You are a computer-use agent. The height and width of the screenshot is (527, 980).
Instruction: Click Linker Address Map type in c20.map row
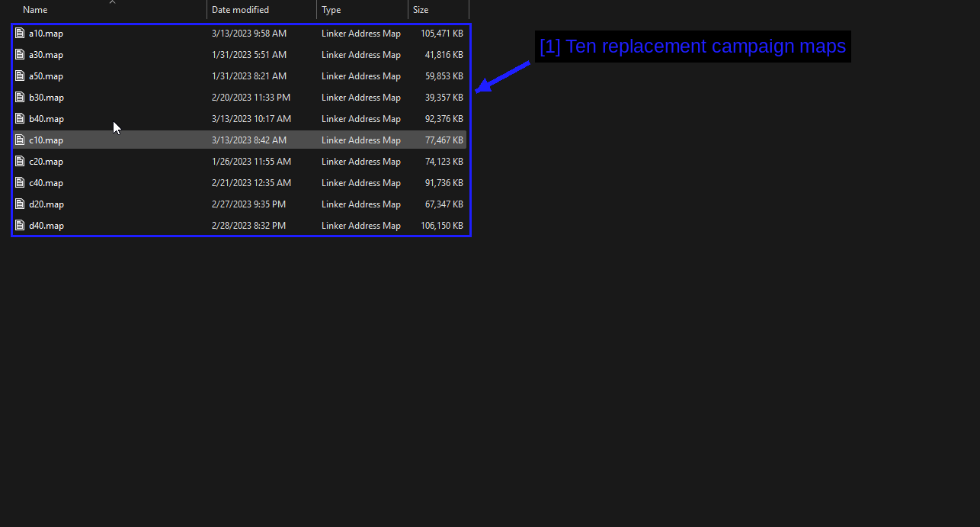pos(361,162)
